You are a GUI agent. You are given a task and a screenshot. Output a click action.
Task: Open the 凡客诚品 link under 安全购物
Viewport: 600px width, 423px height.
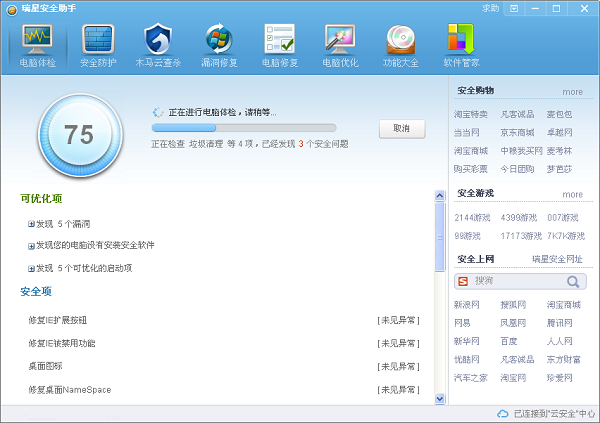pyautogui.click(x=517, y=114)
